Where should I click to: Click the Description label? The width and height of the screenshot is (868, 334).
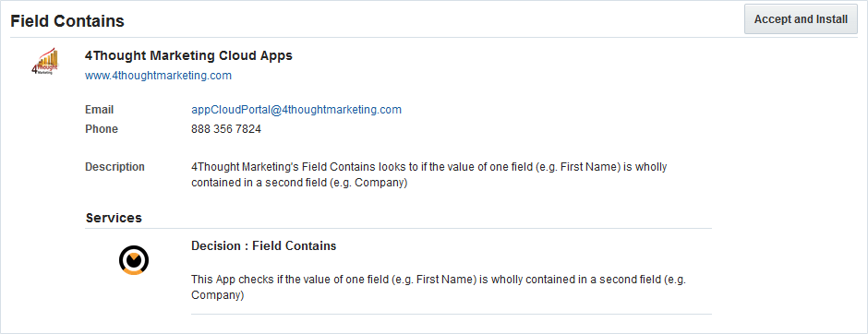(115, 167)
